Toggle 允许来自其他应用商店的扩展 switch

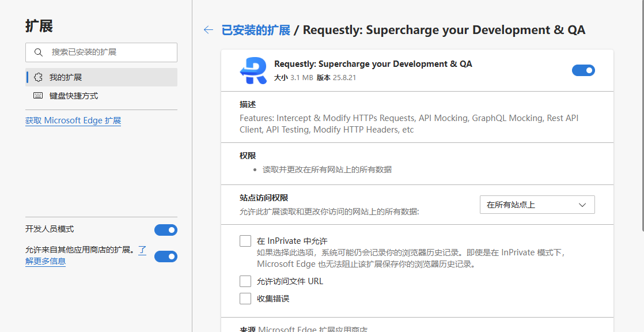165,256
